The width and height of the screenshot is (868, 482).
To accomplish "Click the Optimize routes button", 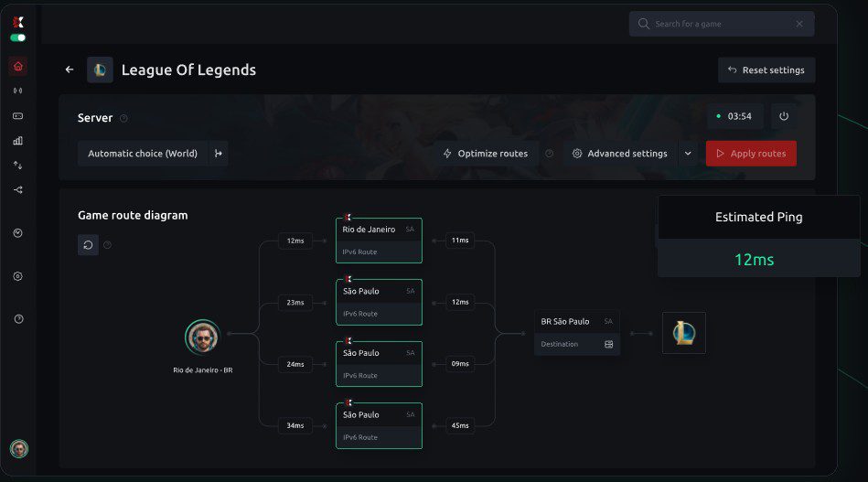I will 485,154.
